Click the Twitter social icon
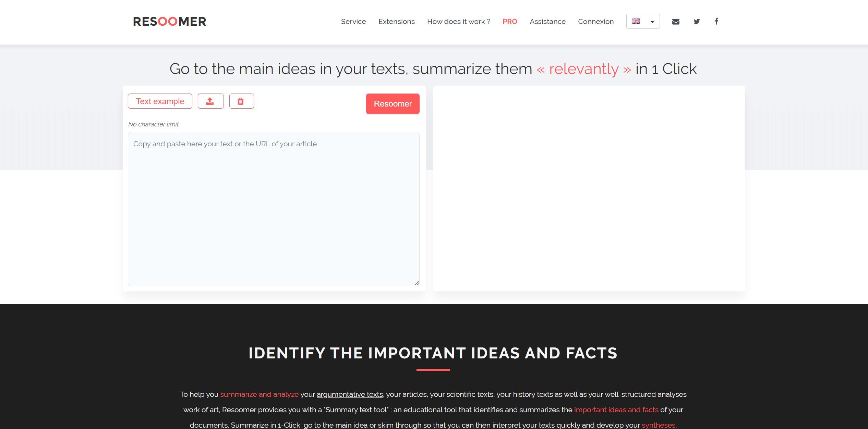The width and height of the screenshot is (868, 429). point(696,21)
